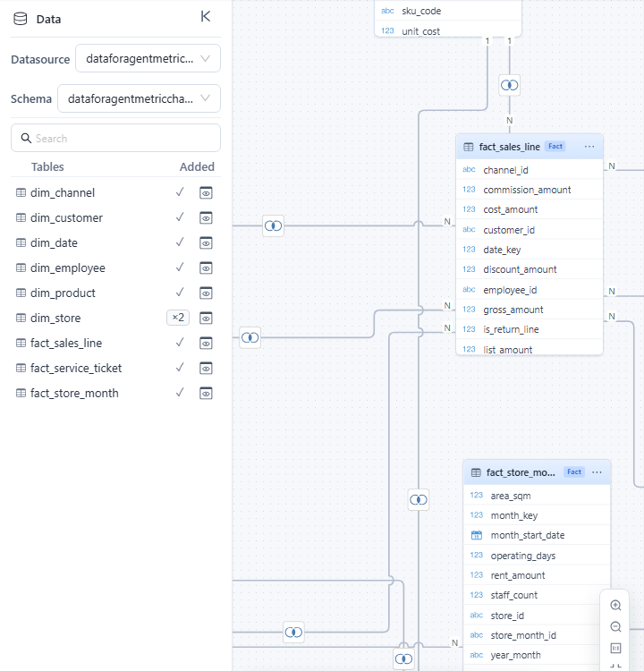Select the is_return_line column
This screenshot has height=671, width=644.
click(530, 329)
